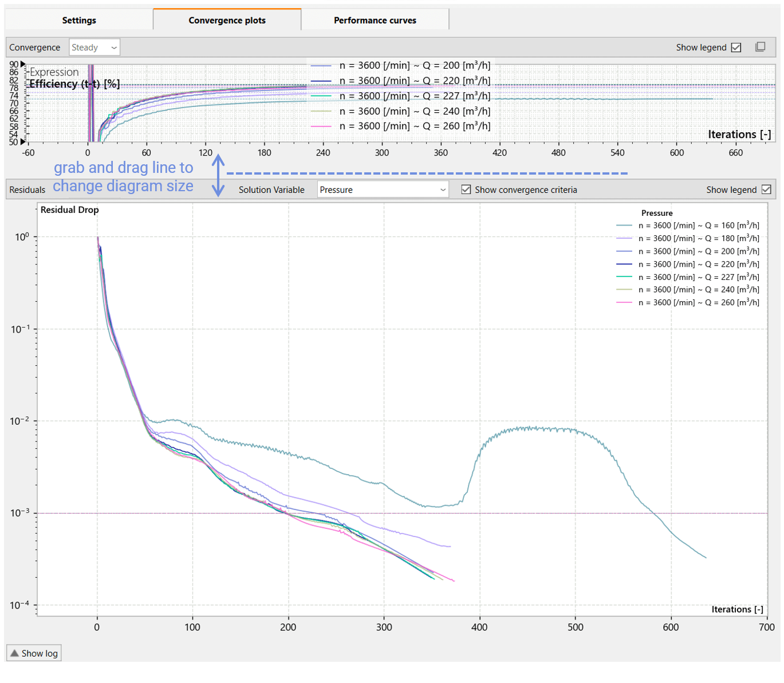Screen dimensions: 784x683
Task: Click the Iterations [-] label in the residual plot
Action: click(737, 609)
